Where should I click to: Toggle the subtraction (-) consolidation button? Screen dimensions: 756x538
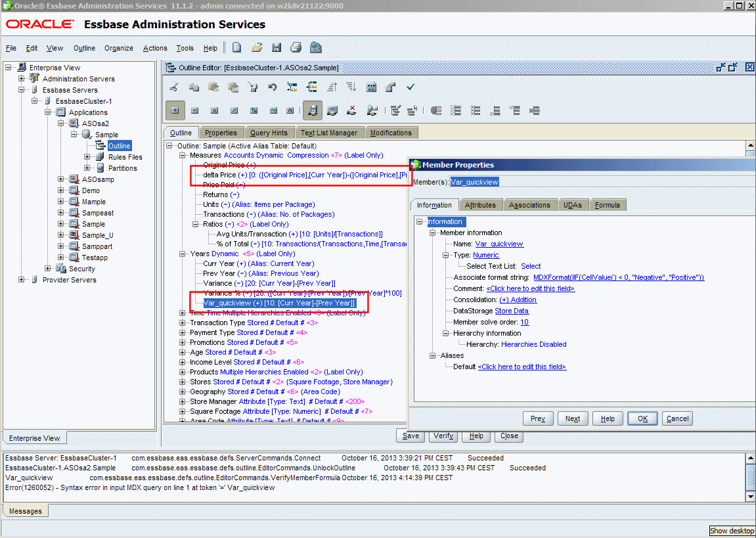click(195, 110)
